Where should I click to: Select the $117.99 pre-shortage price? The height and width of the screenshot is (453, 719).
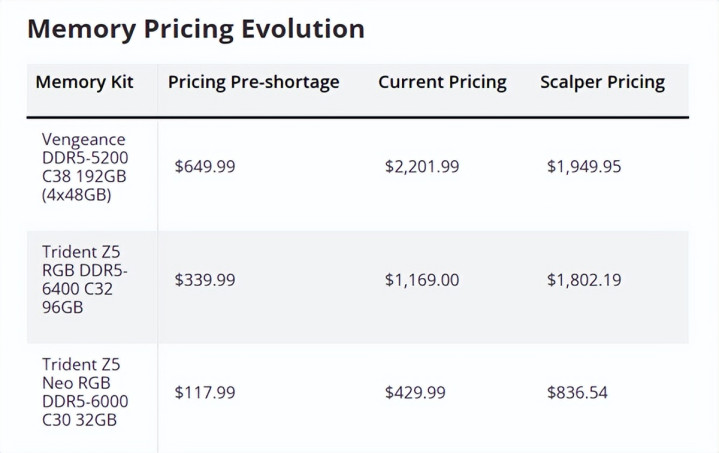tap(205, 393)
